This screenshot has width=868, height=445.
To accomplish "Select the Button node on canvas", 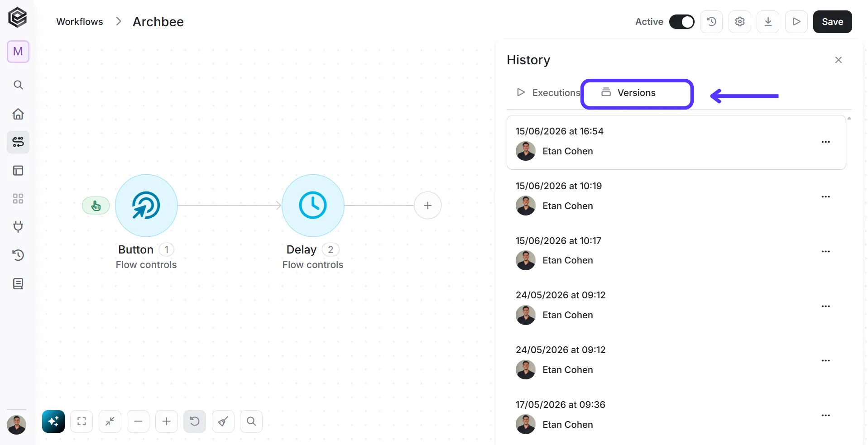I will (x=146, y=206).
